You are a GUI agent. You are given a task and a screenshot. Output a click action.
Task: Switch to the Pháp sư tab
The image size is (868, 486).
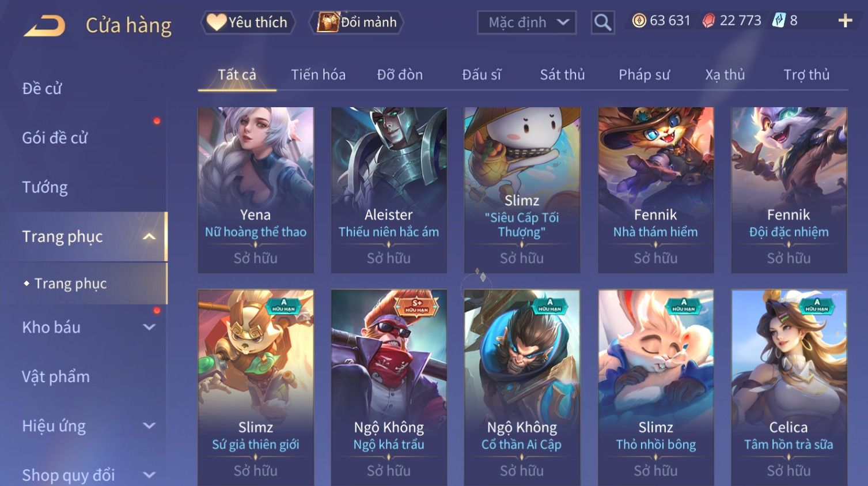click(x=644, y=75)
